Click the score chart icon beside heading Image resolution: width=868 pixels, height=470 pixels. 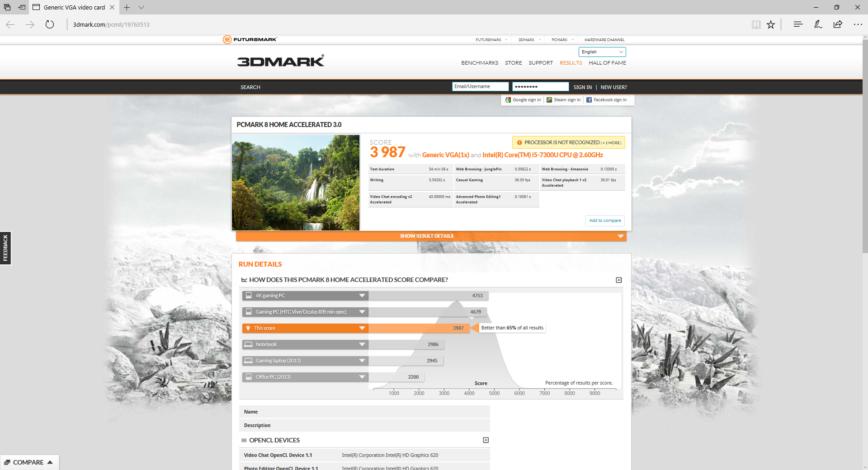click(x=244, y=280)
